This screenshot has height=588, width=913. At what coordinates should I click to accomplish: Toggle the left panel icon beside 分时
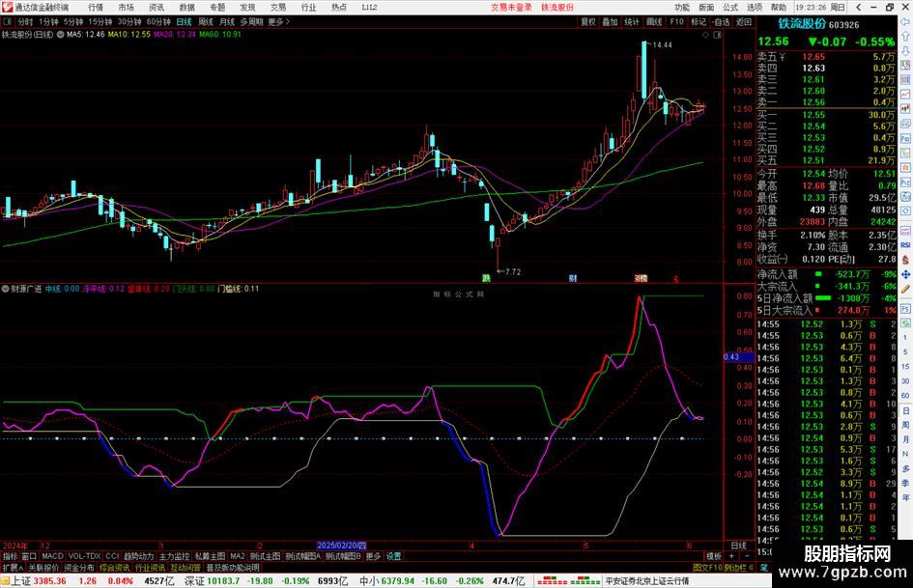[7, 21]
